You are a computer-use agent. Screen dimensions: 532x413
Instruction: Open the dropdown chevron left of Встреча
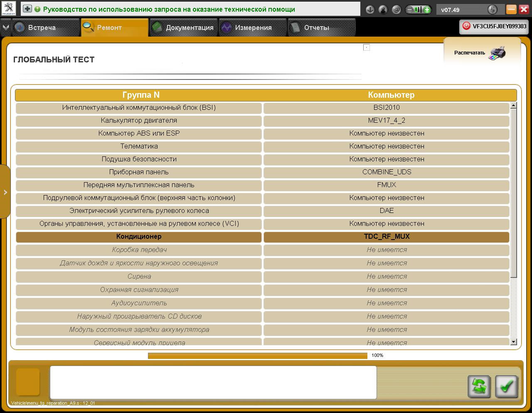(x=5, y=27)
